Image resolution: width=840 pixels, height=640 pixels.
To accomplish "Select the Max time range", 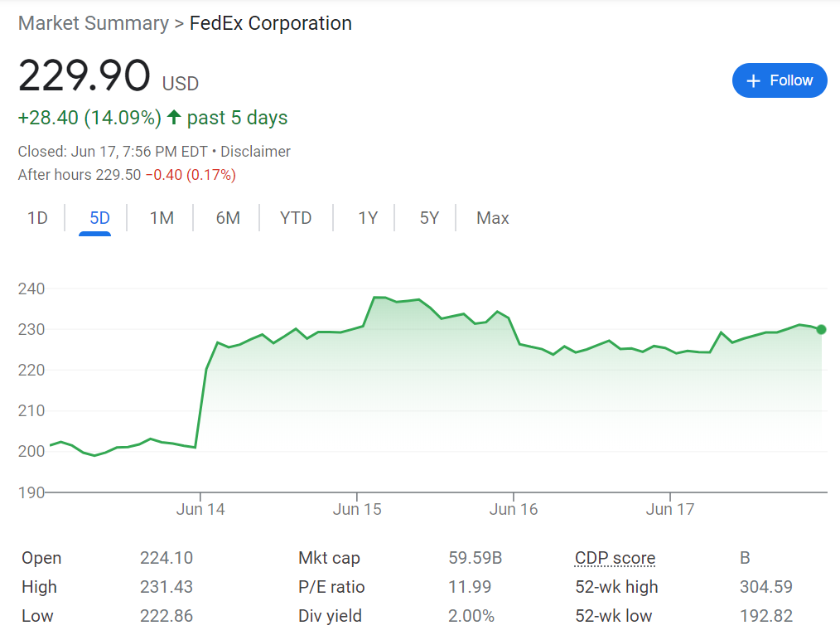I will [x=492, y=218].
